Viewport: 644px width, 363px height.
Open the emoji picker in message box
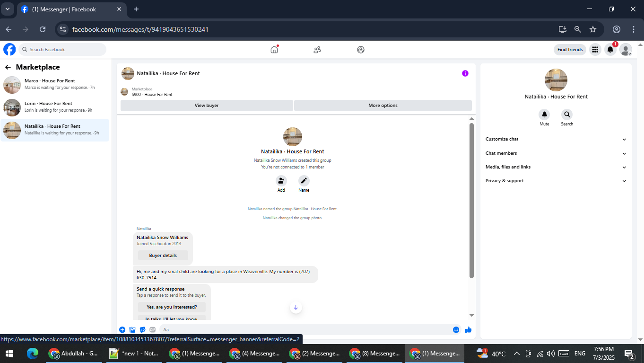(456, 329)
